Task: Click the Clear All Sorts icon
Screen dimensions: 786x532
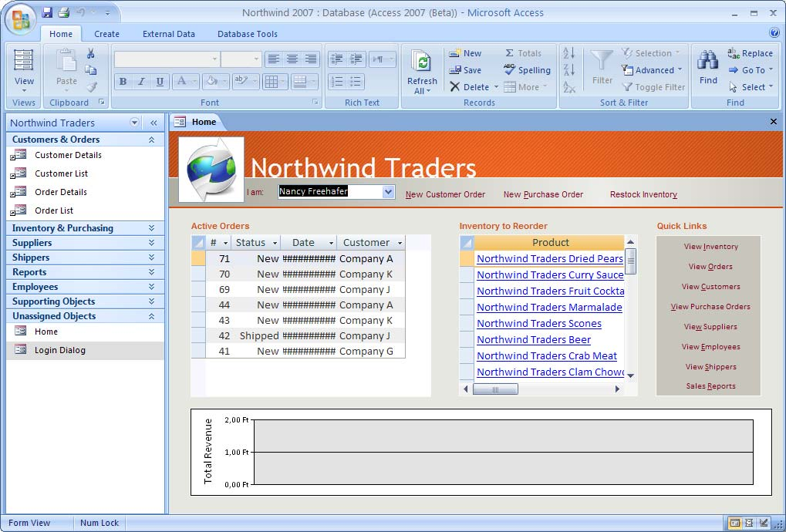Action: (x=569, y=87)
